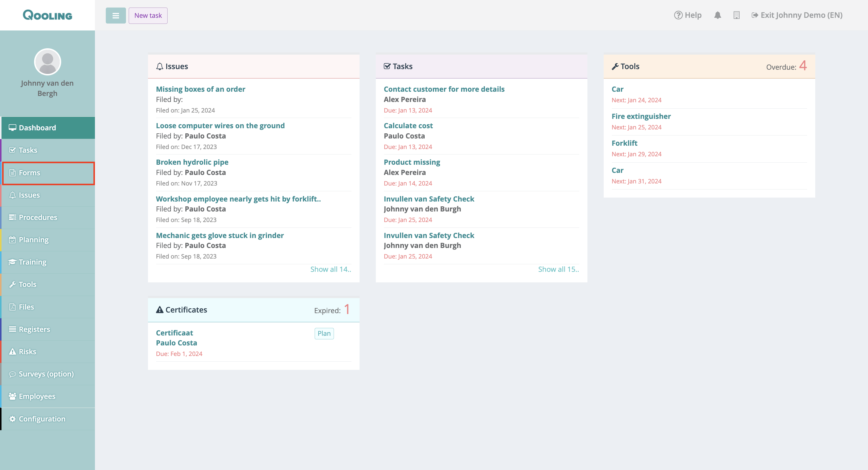Click the Plan button for Certificaat

[324, 333]
